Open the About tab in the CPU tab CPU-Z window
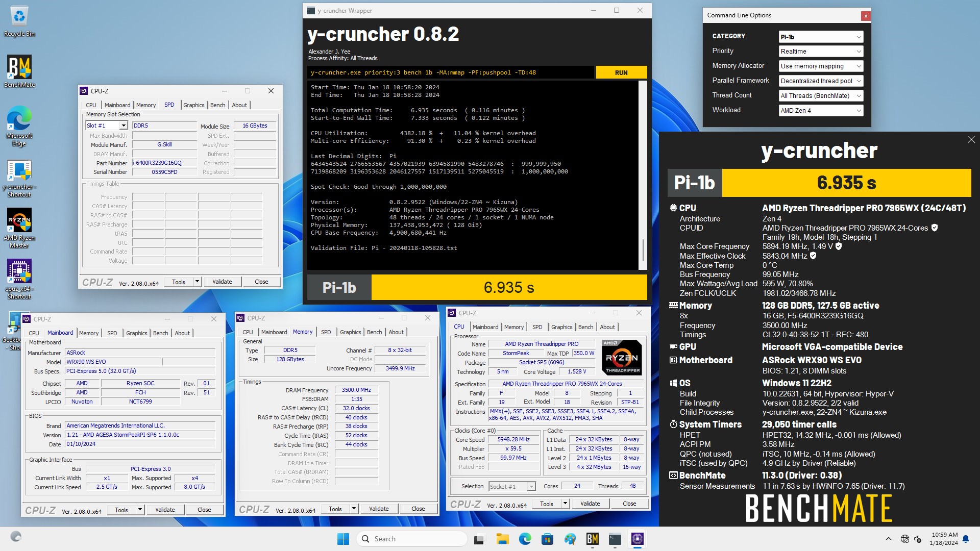980x551 pixels. tap(607, 327)
